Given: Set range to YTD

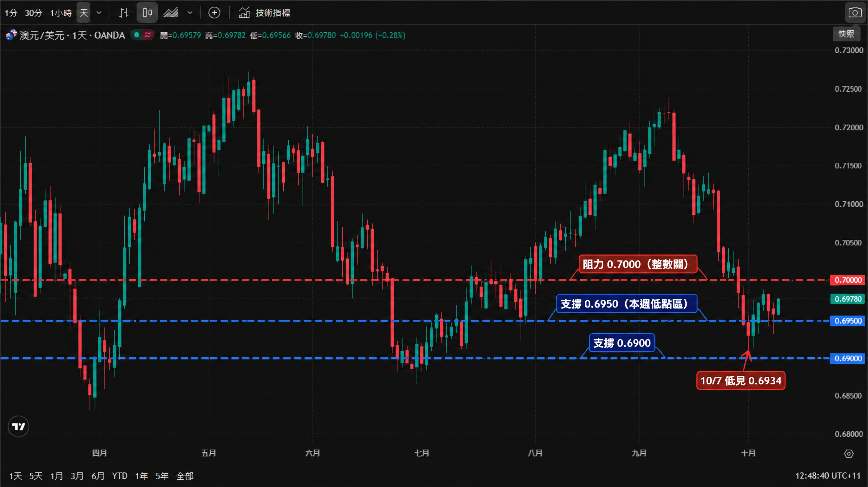Looking at the screenshot, I should point(120,476).
